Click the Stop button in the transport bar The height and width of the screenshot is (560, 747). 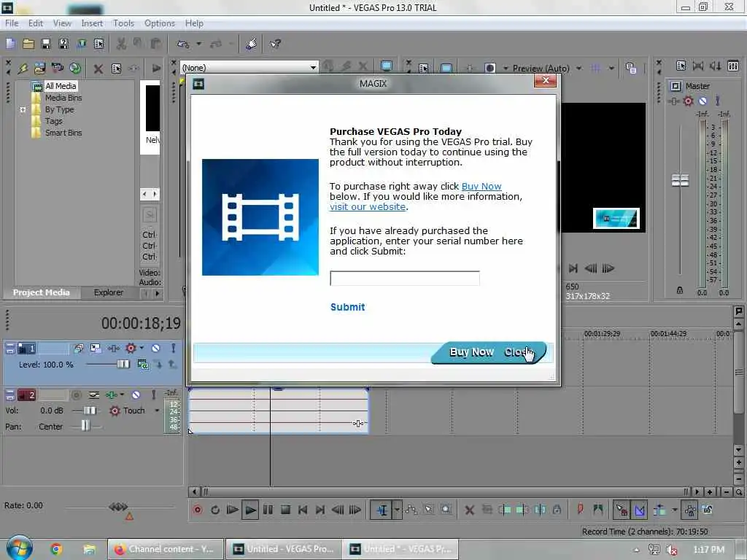[x=286, y=510]
